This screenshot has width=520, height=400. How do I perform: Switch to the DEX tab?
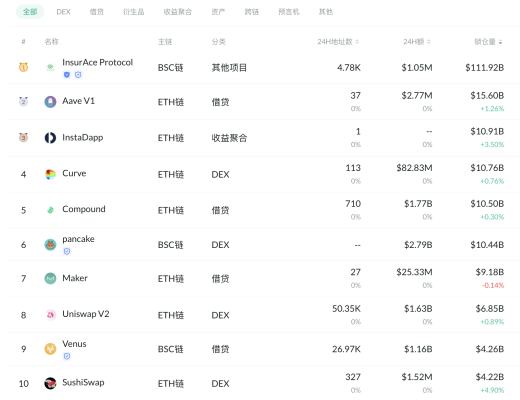pyautogui.click(x=63, y=12)
